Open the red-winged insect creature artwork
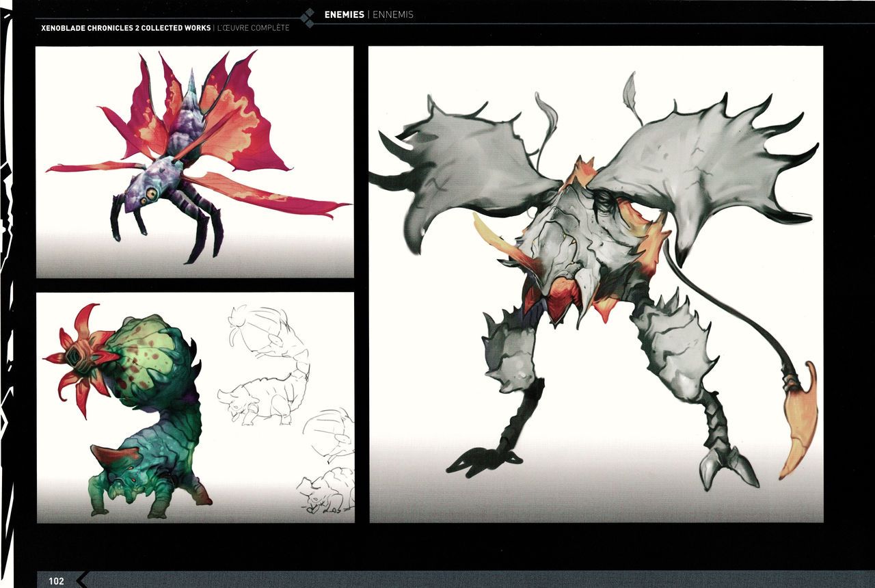The image size is (875, 588). tap(195, 162)
